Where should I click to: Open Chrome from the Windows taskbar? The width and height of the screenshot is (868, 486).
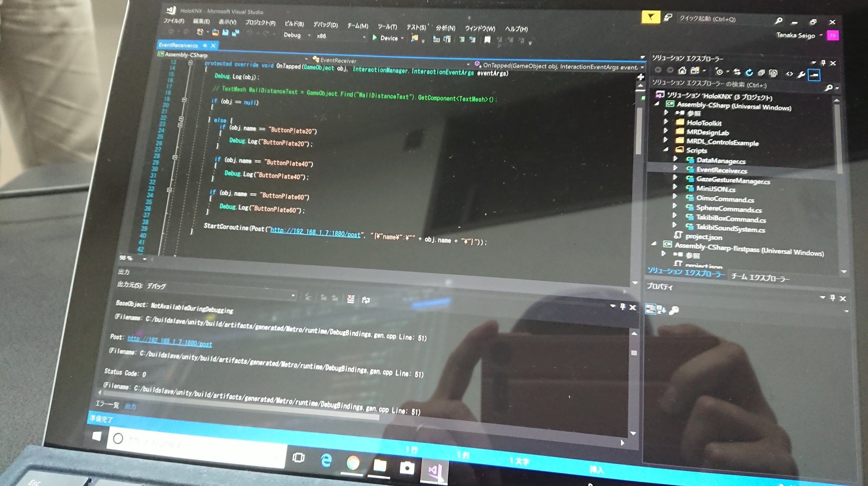[x=353, y=462]
